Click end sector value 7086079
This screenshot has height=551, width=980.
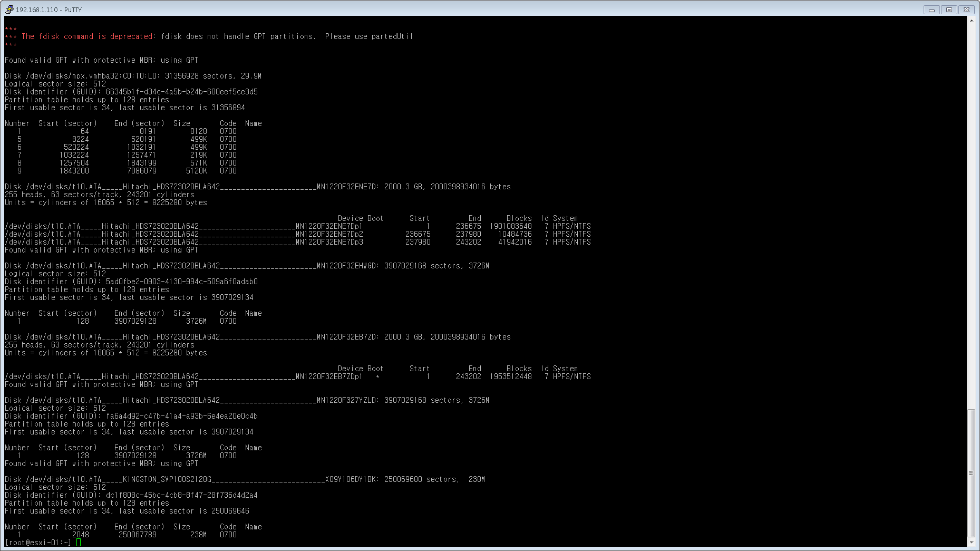(142, 171)
